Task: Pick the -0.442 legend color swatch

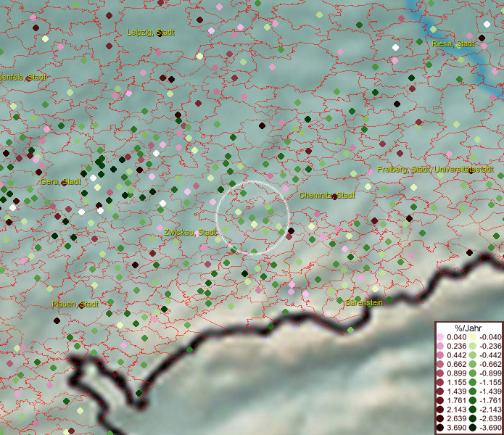Action: 473,355
